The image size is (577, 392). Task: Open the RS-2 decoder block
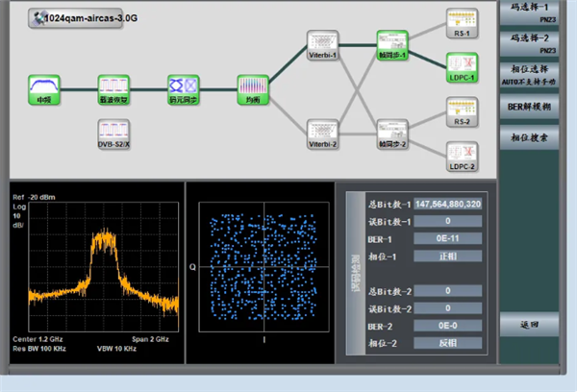click(462, 110)
